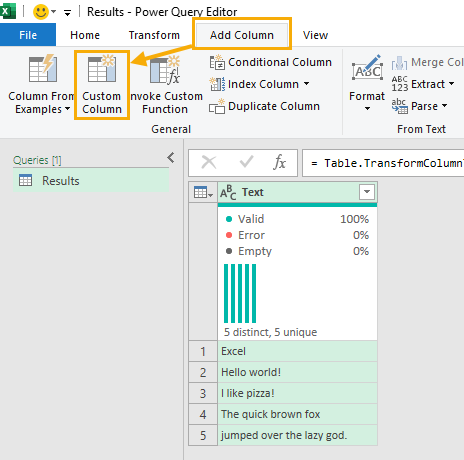The width and height of the screenshot is (464, 460).
Task: Open the Text column filter dropdown
Action: click(x=367, y=192)
